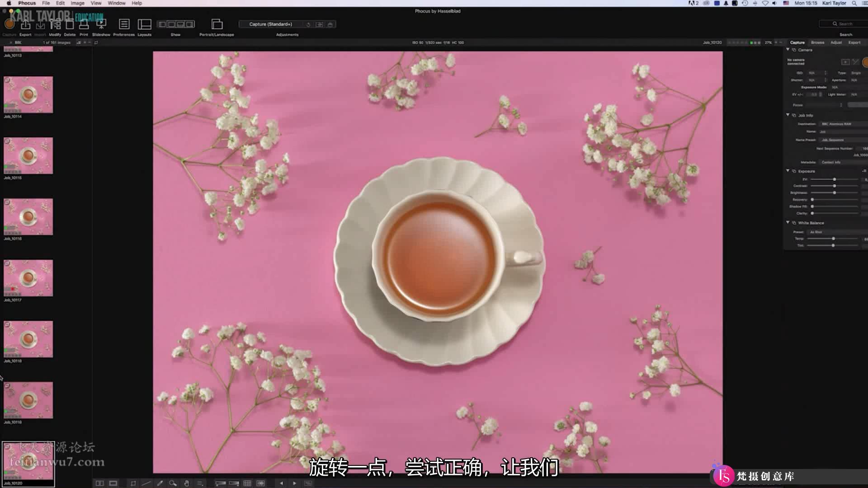Click the list options icon in bottom toolbar
This screenshot has height=488, width=868.
point(200,483)
